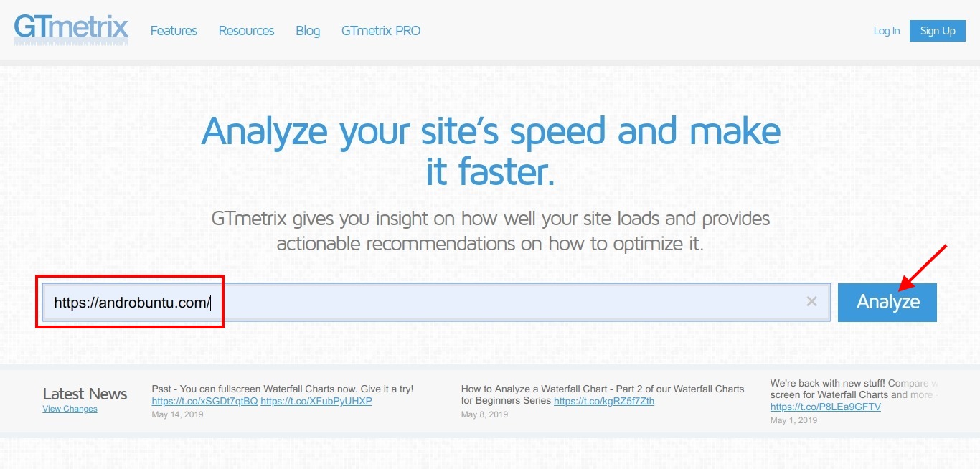Open the t.co/xSGDt7qtBQ news link
This screenshot has width=980, height=469.
[204, 401]
